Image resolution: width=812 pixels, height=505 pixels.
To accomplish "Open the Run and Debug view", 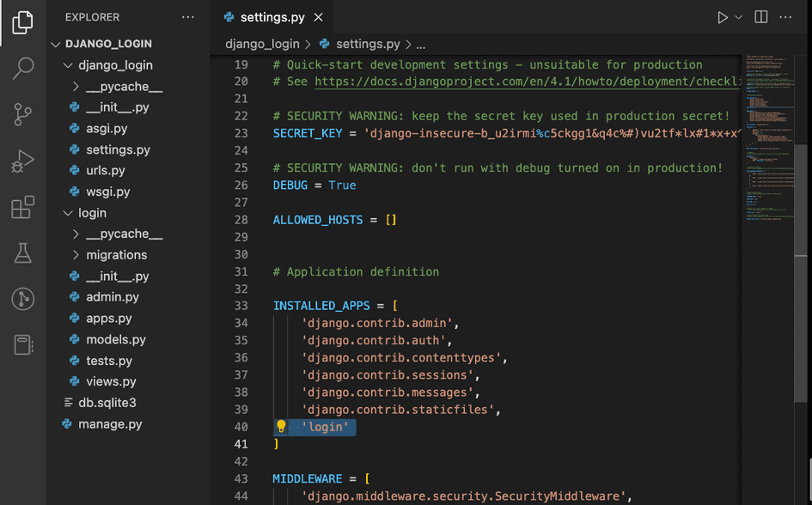I will tap(23, 161).
